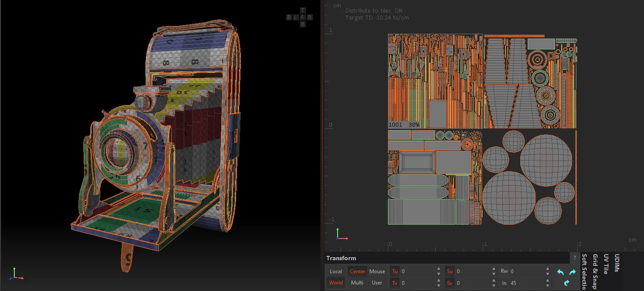644x291 pixels.
Task: Select the F front view button
Action: click(x=303, y=17)
